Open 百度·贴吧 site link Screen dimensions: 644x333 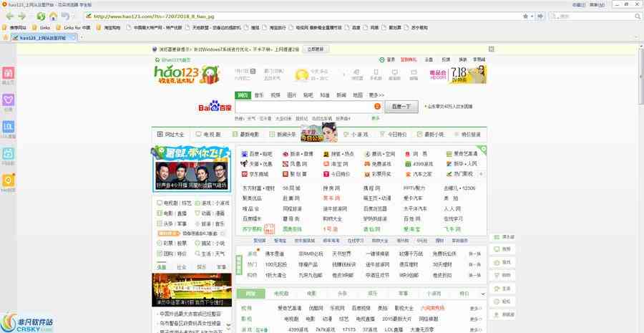(257, 154)
